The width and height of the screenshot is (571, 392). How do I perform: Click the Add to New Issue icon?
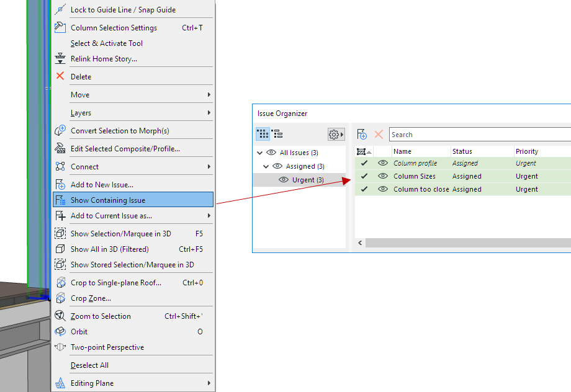click(60, 184)
